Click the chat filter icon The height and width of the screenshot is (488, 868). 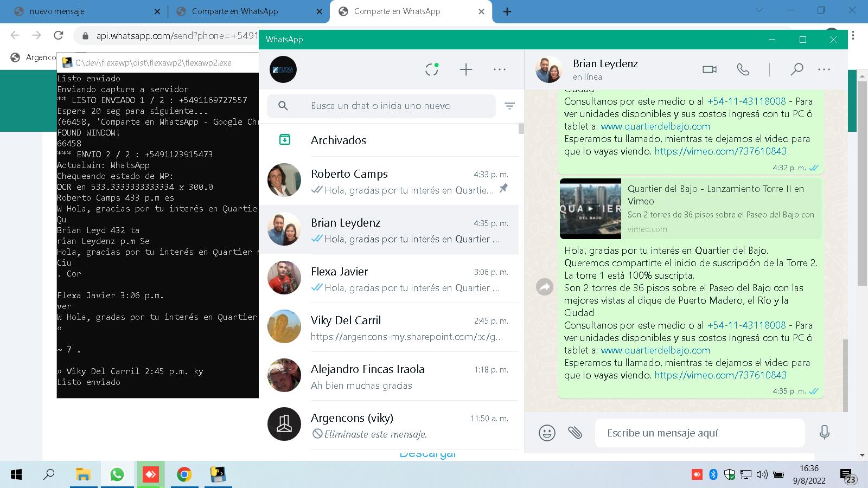click(509, 106)
